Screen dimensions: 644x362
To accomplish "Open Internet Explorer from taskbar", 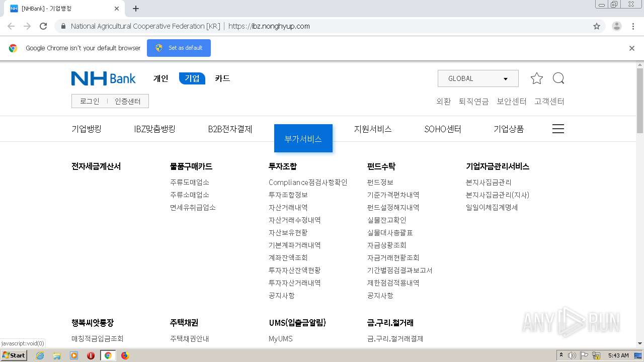I will pos(40,355).
